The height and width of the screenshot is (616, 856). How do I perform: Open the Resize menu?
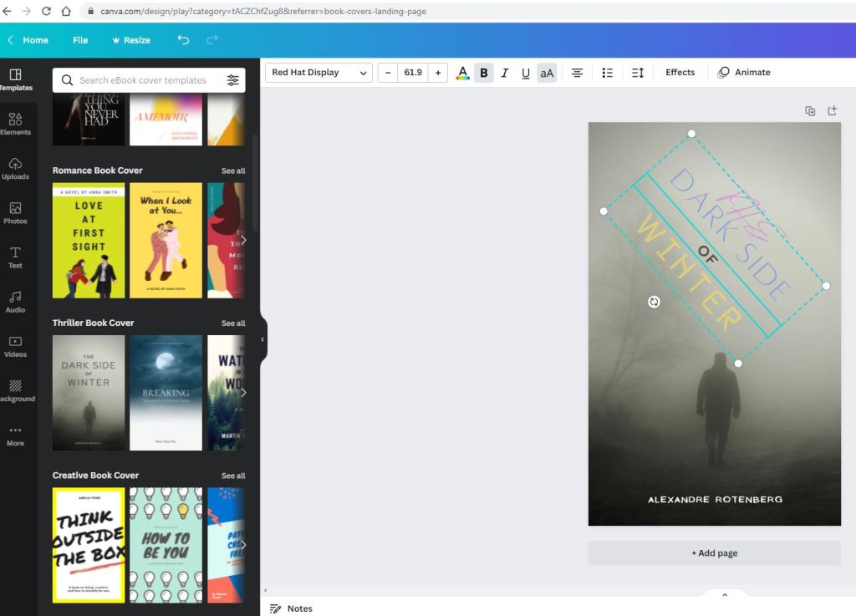[x=131, y=40]
